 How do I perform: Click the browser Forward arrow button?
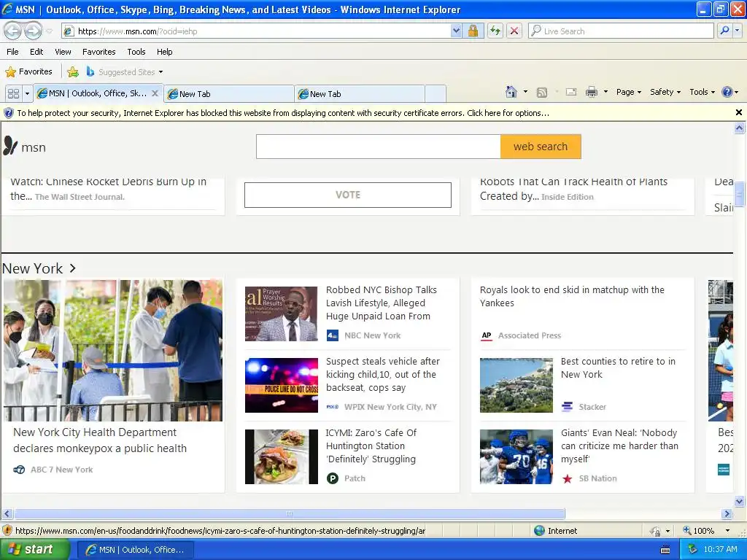point(33,31)
